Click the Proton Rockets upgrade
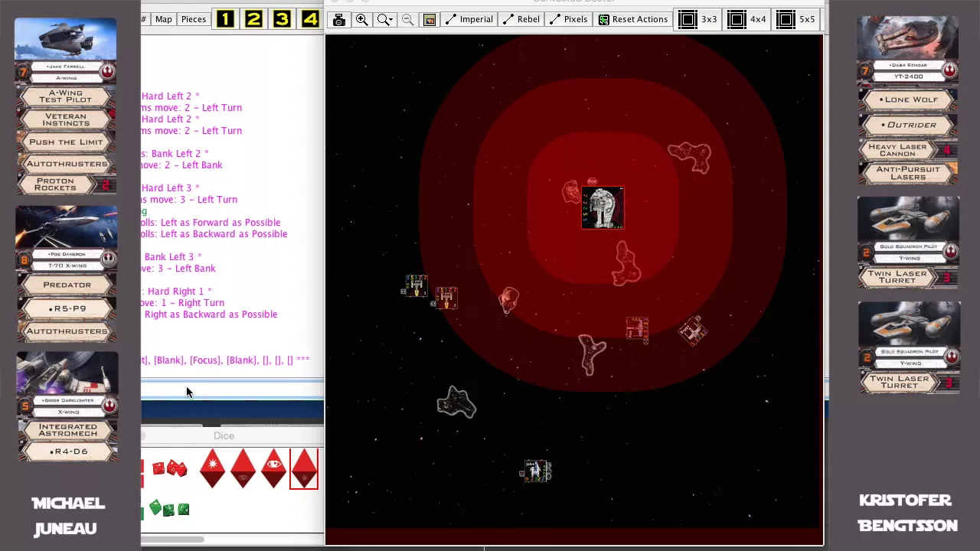 click(x=66, y=184)
